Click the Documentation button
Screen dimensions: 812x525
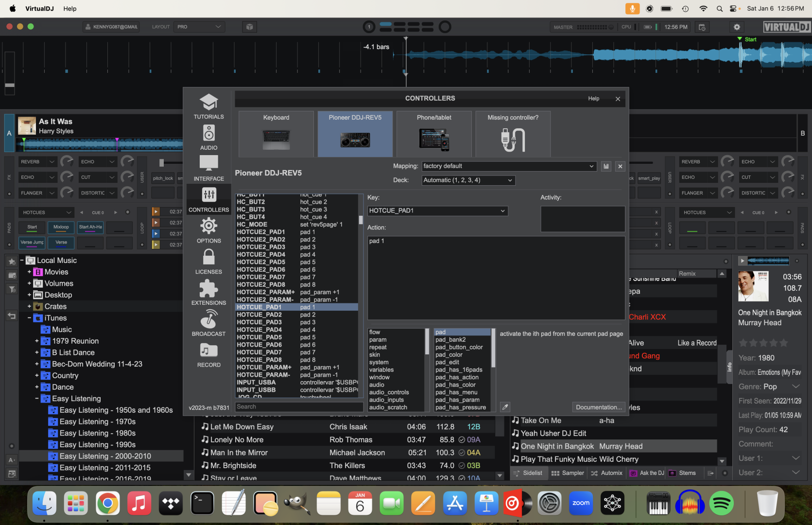click(x=598, y=407)
